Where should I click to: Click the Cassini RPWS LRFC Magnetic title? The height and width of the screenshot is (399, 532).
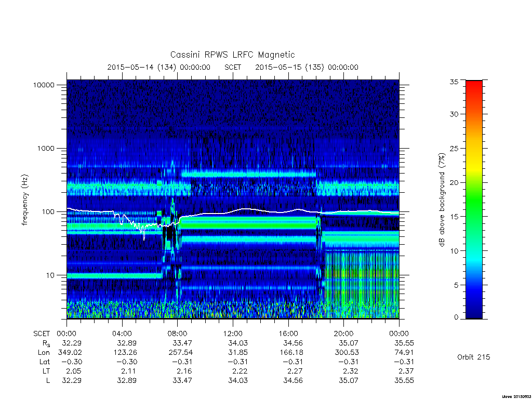pyautogui.click(x=232, y=55)
